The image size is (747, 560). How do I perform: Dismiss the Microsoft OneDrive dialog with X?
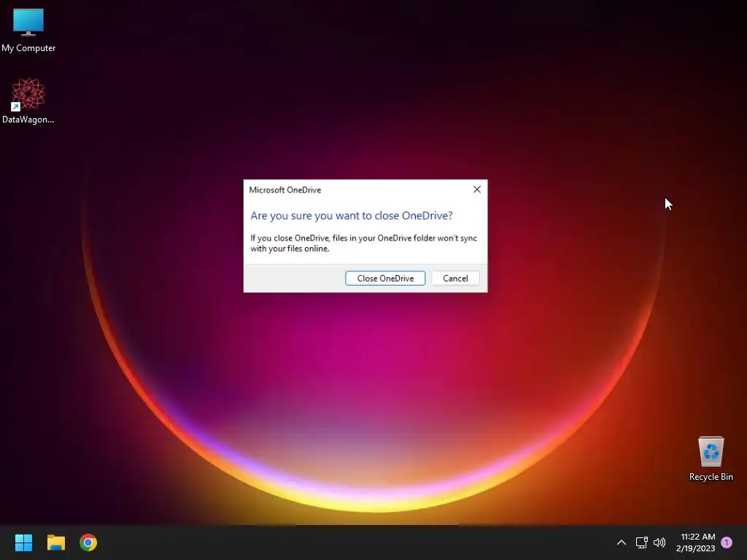click(477, 190)
